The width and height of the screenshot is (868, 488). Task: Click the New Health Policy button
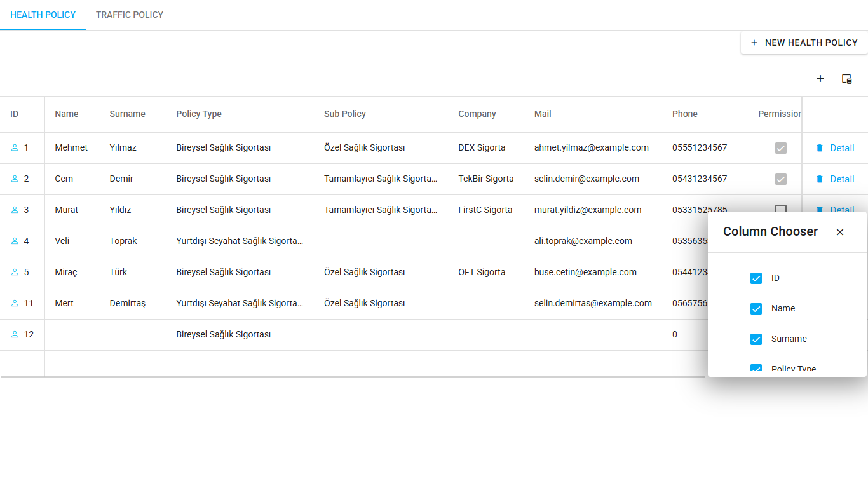804,43
